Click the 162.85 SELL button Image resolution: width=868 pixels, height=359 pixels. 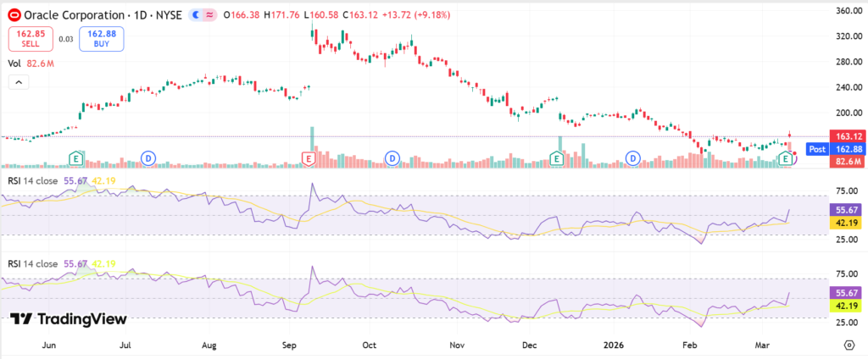tap(31, 39)
